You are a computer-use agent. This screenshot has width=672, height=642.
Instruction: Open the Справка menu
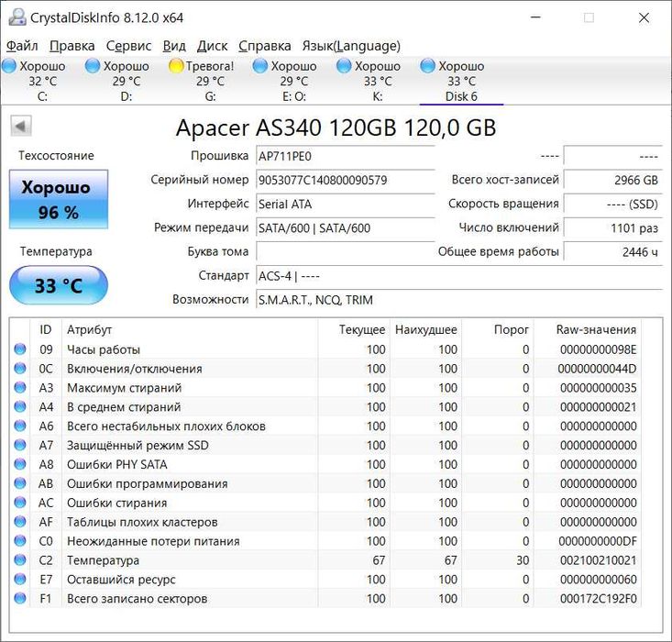(x=264, y=46)
